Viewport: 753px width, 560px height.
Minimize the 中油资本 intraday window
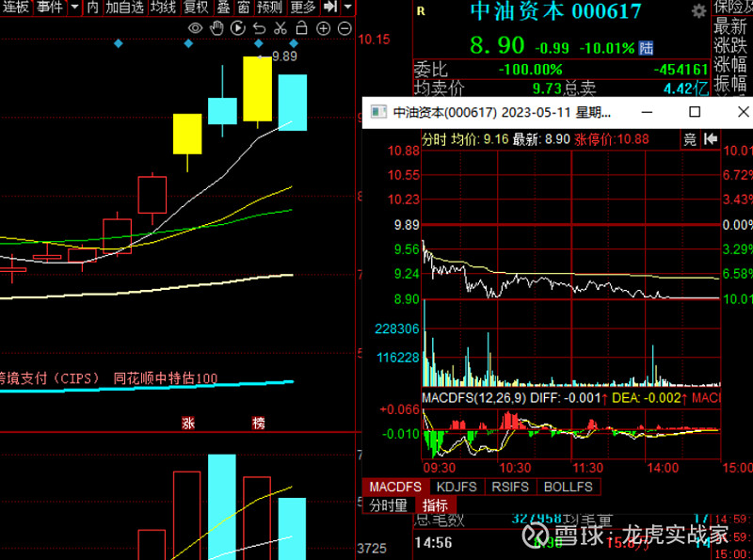coord(647,112)
